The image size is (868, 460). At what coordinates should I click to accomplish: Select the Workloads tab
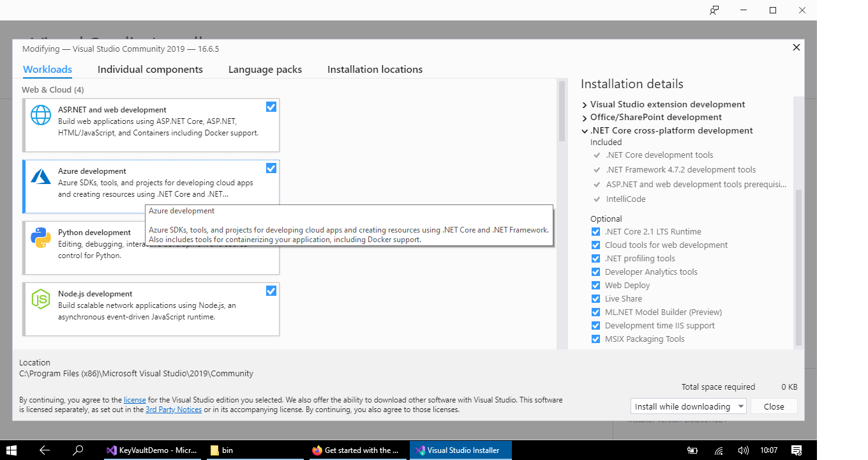click(x=47, y=70)
